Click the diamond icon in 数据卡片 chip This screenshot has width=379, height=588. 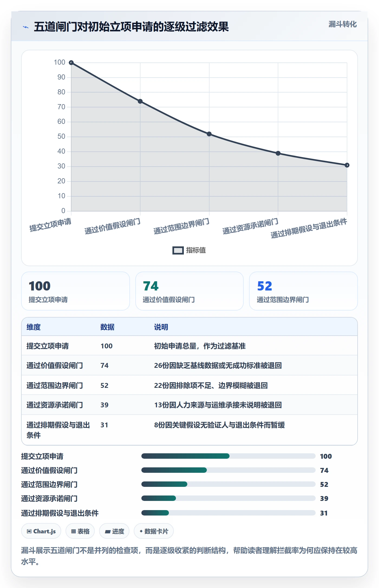pos(141,531)
